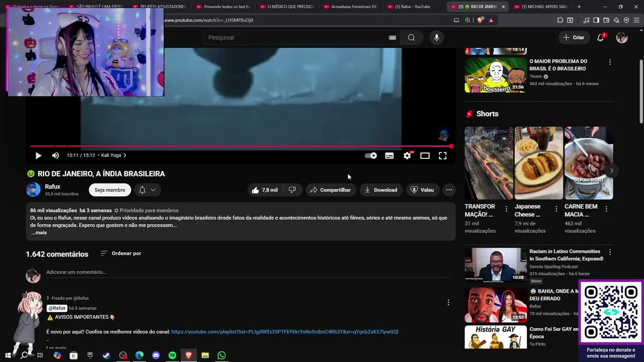
Task: Open the playlist link in pinned comment
Action: (x=284, y=332)
